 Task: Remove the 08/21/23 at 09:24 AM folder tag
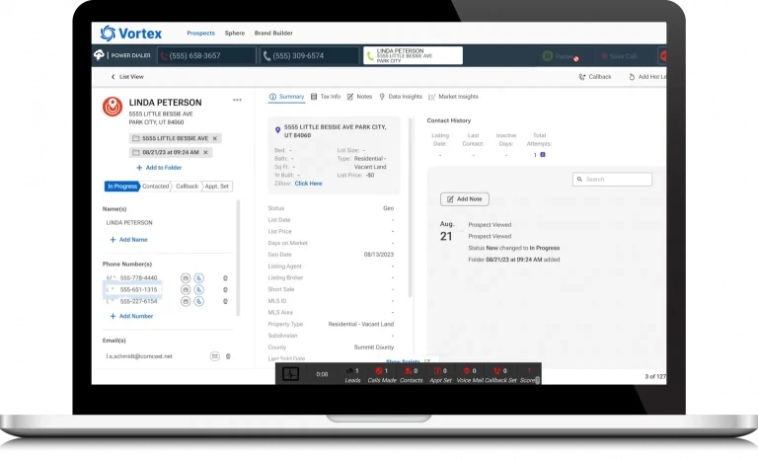coord(206,152)
